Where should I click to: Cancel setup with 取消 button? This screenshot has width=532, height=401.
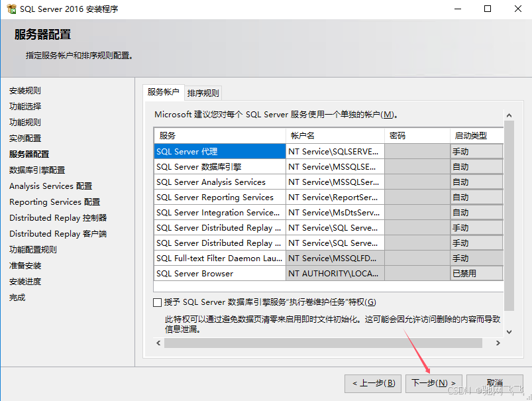495,383
